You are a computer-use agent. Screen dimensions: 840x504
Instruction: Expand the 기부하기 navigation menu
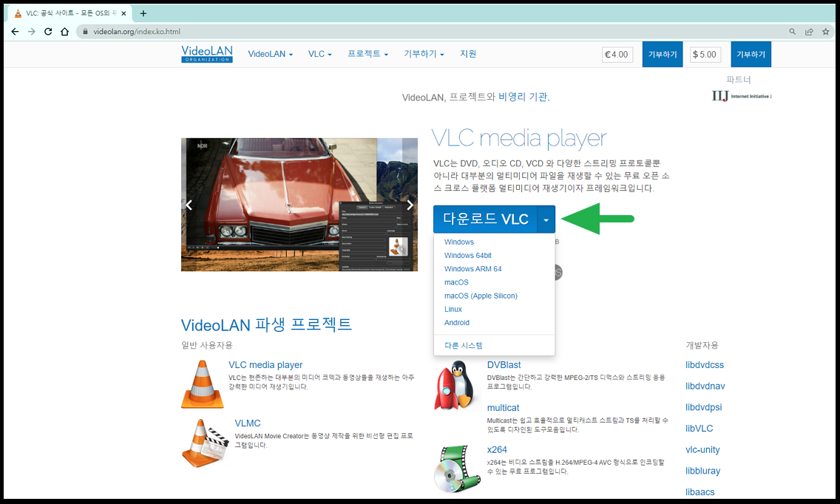(424, 54)
